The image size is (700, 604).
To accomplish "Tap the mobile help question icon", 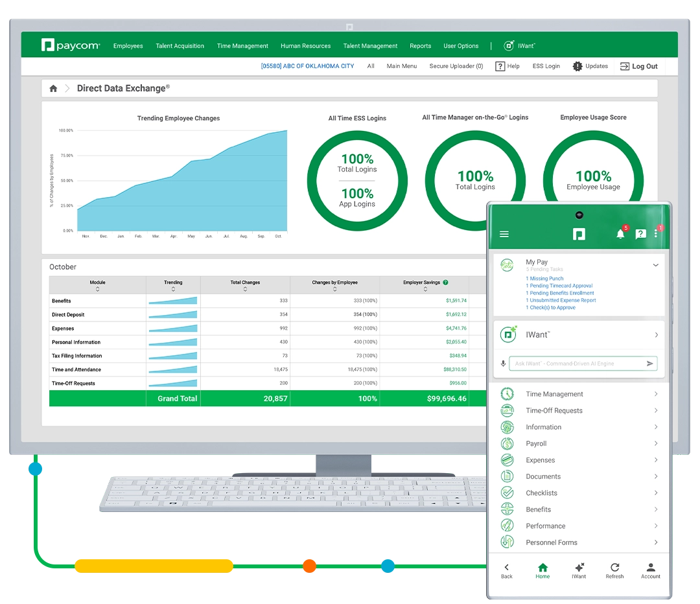I will tap(640, 235).
